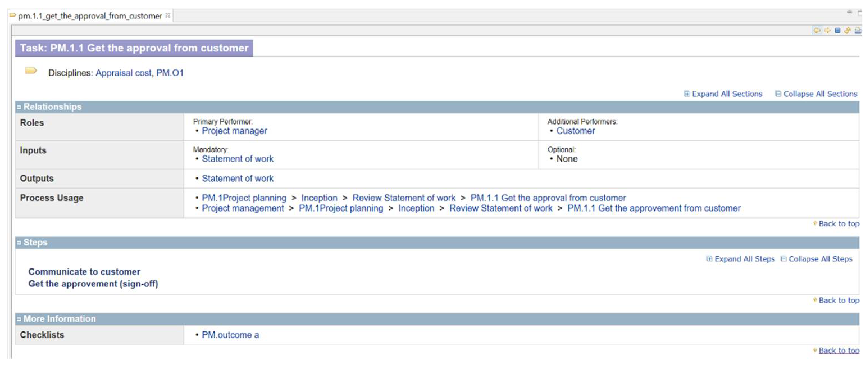Click the forward navigation arrow icon
The width and height of the screenshot is (868, 366).
click(x=827, y=30)
